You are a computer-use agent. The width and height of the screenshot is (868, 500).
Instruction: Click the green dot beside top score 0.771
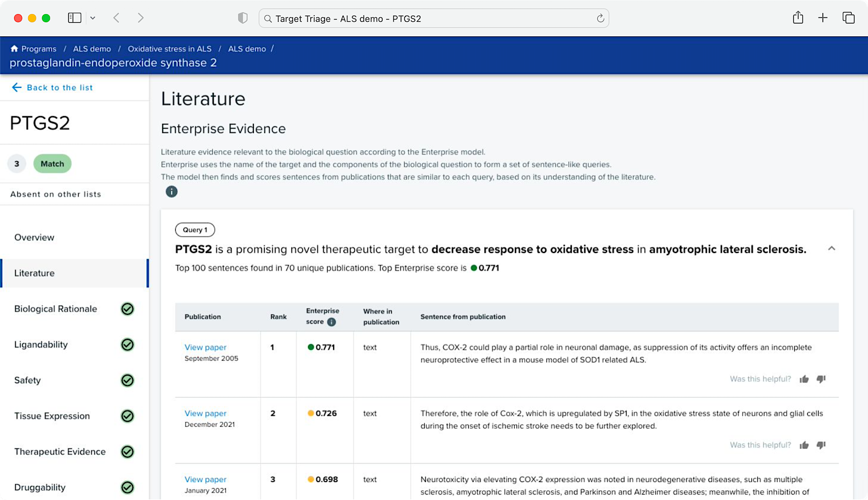point(474,268)
